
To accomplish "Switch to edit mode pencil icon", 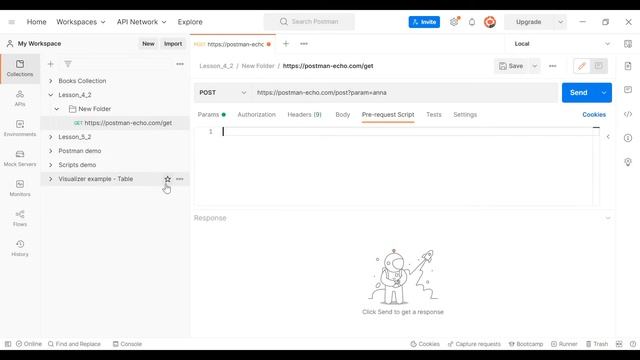I will (x=582, y=66).
